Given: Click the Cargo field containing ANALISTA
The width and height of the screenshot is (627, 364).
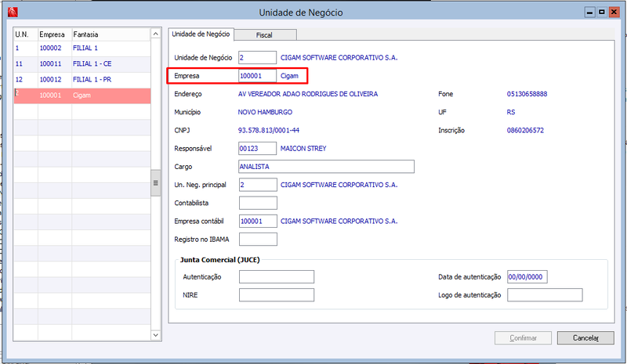Looking at the screenshot, I should tap(326, 167).
